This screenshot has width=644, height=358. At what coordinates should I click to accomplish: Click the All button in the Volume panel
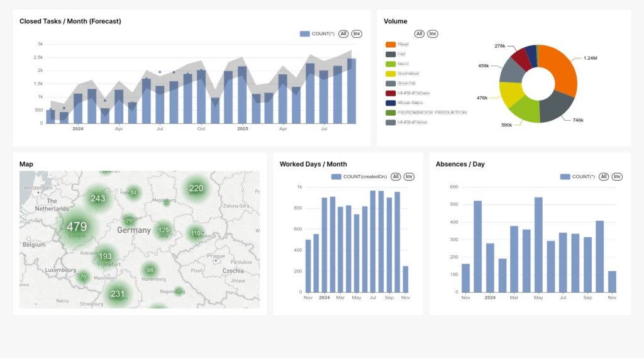419,34
